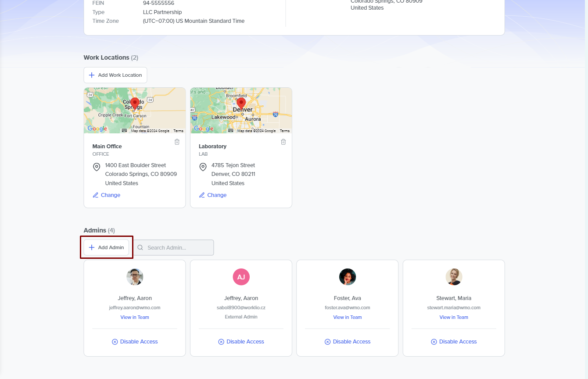Delete the Main Office work location
Screen dimensions: 588x379
[x=177, y=142]
